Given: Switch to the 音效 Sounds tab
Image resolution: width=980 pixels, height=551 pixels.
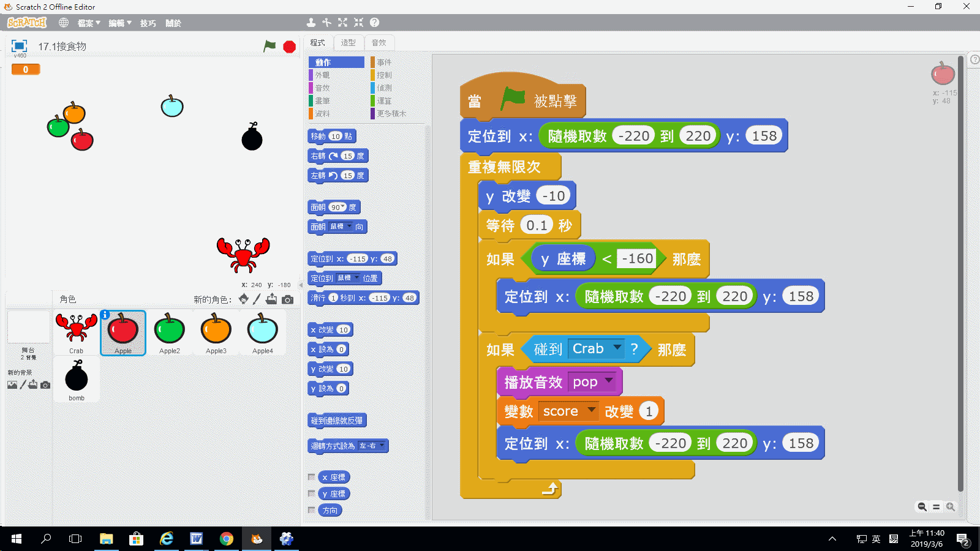Looking at the screenshot, I should click(x=379, y=43).
